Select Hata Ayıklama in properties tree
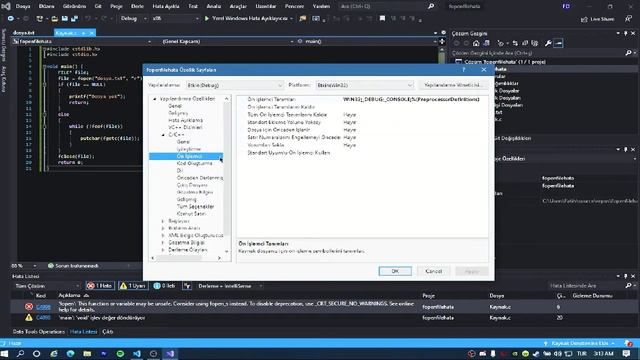 pos(185,120)
